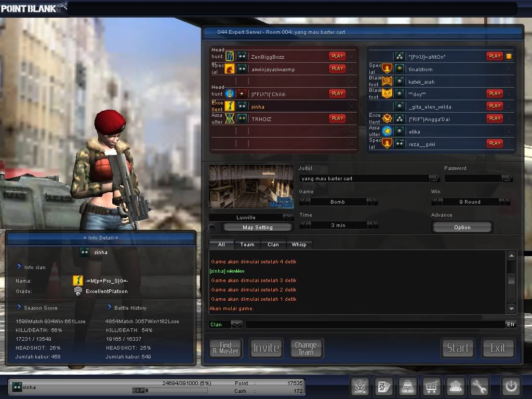Open the Advance Option button

(x=462, y=228)
